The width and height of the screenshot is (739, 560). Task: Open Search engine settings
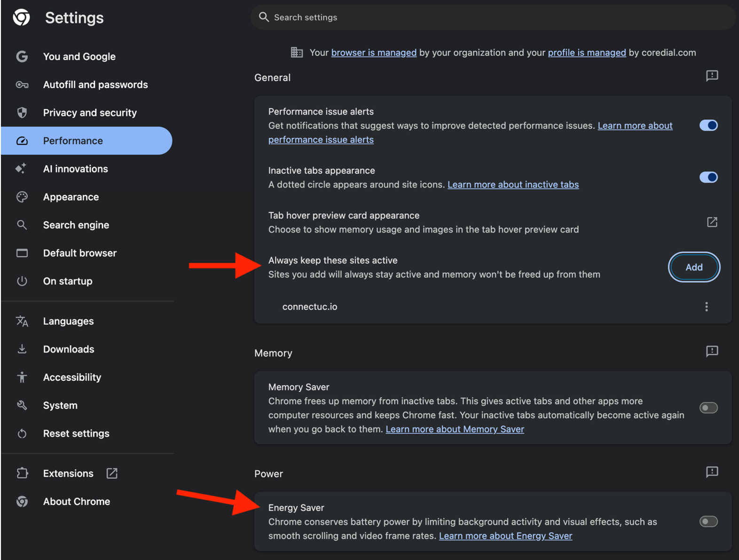87,225
